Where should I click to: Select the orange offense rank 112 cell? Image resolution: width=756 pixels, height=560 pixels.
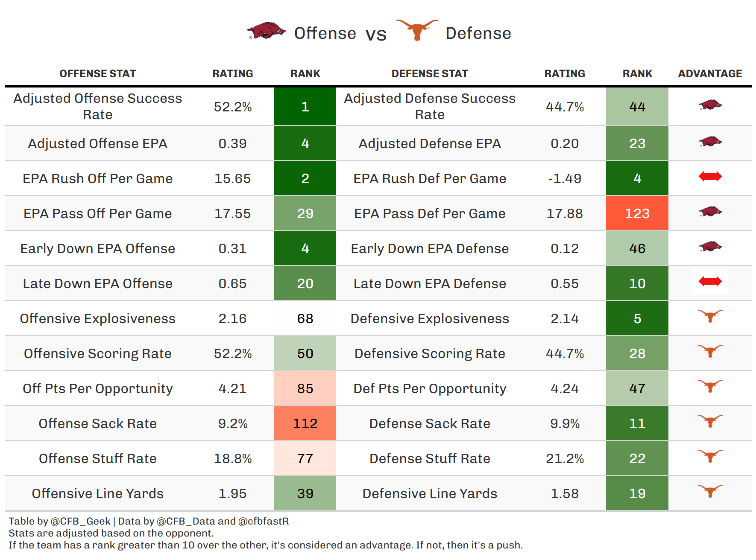pos(305,423)
